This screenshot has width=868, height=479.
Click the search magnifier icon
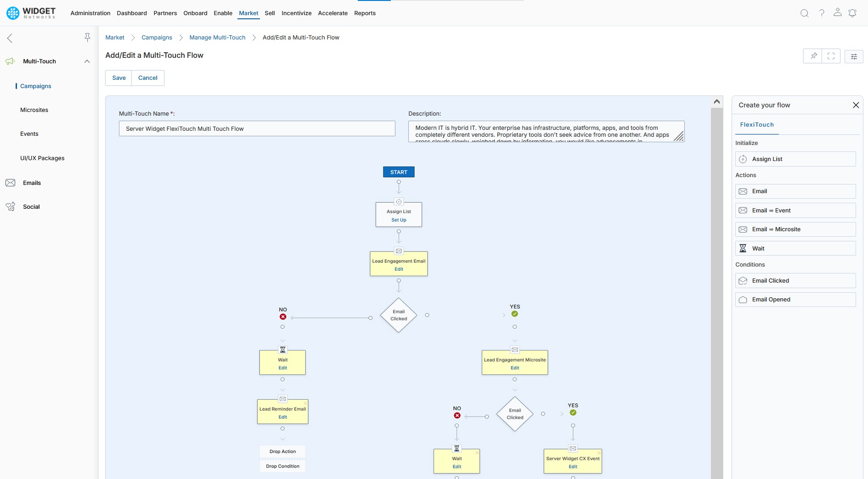[x=804, y=13]
